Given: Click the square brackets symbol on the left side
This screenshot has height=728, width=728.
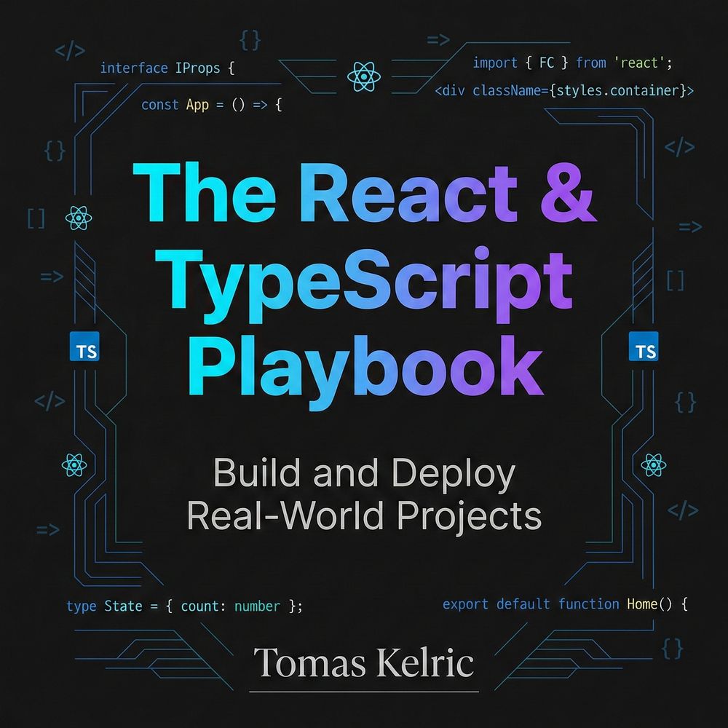Looking at the screenshot, I should coord(36,218).
